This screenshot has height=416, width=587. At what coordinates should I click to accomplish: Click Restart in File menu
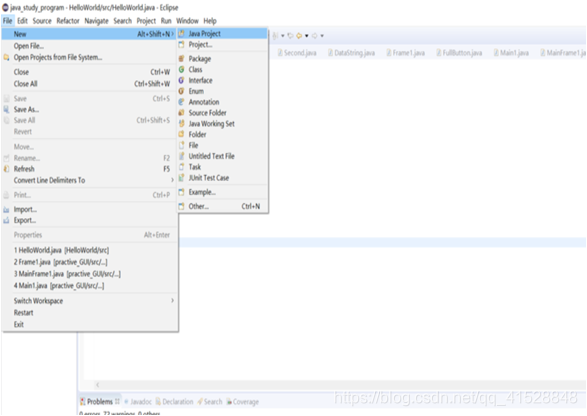pyautogui.click(x=90, y=313)
